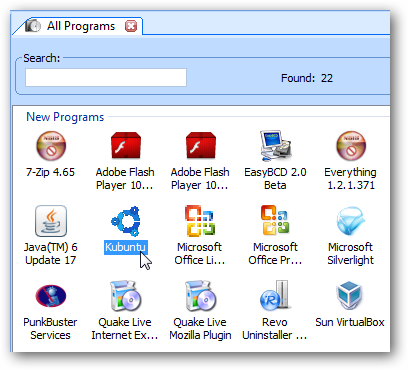This screenshot has width=408, height=370.
Task: Click the first Adobe Flash Player icon
Action: click(126, 146)
